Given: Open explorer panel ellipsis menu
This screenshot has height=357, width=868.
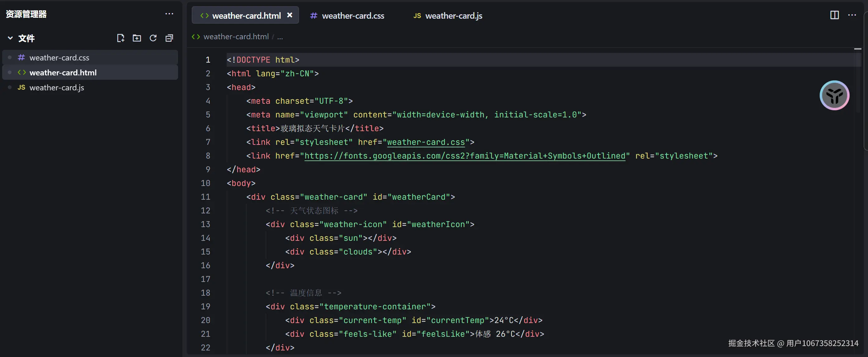Looking at the screenshot, I should click(169, 14).
